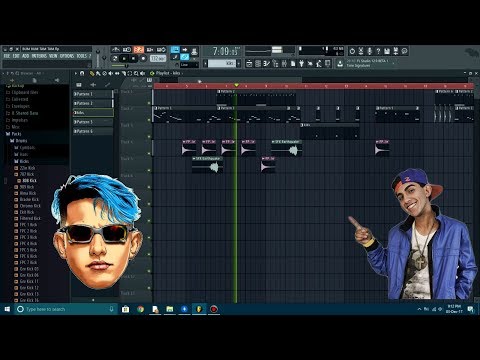The height and width of the screenshot is (360, 480).
Task: Select the Zoom magnifier tool in playlist toolbar
Action: [136, 73]
